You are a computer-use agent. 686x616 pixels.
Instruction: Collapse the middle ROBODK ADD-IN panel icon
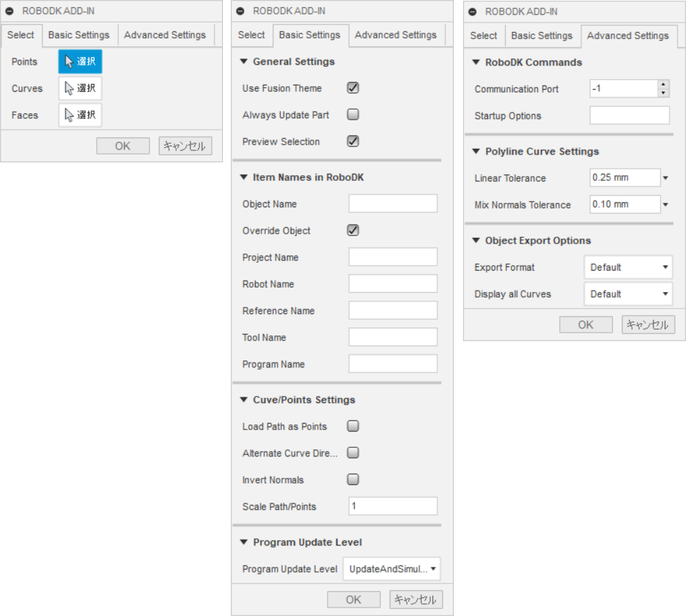240,11
